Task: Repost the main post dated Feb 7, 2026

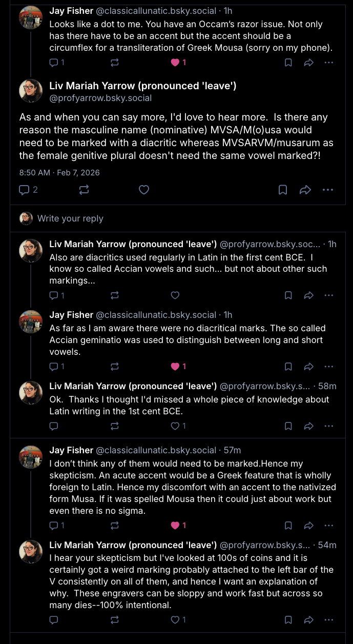Action: (84, 190)
